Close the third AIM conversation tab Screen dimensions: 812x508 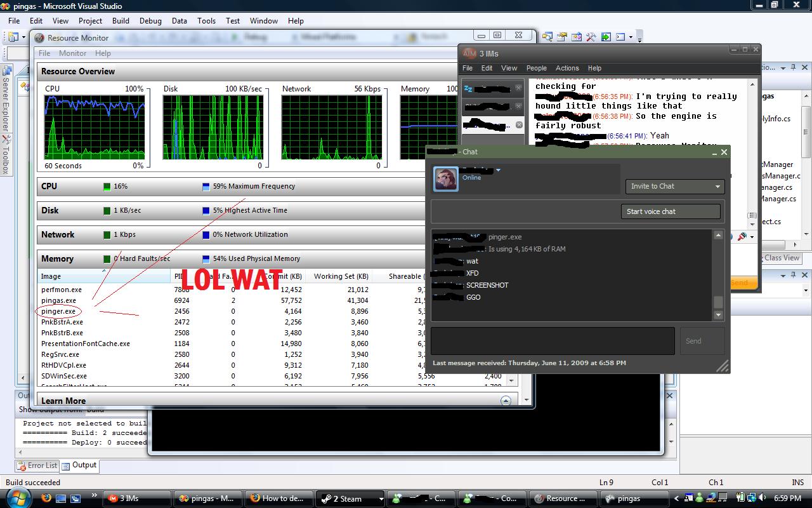point(518,124)
